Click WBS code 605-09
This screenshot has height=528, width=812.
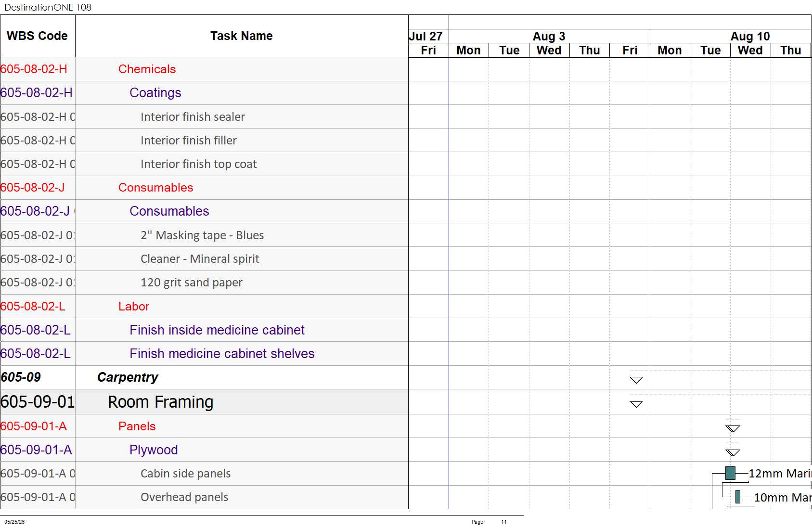[x=21, y=377]
